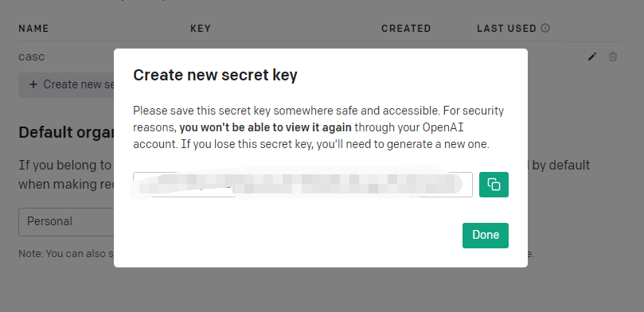
Task: Select the blurred secret key text field
Action: click(x=302, y=185)
